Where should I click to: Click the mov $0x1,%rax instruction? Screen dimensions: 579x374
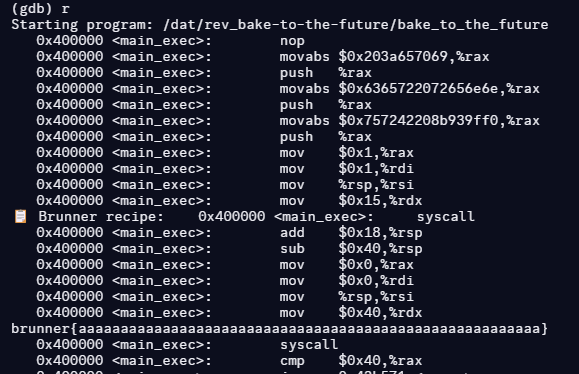coord(347,153)
